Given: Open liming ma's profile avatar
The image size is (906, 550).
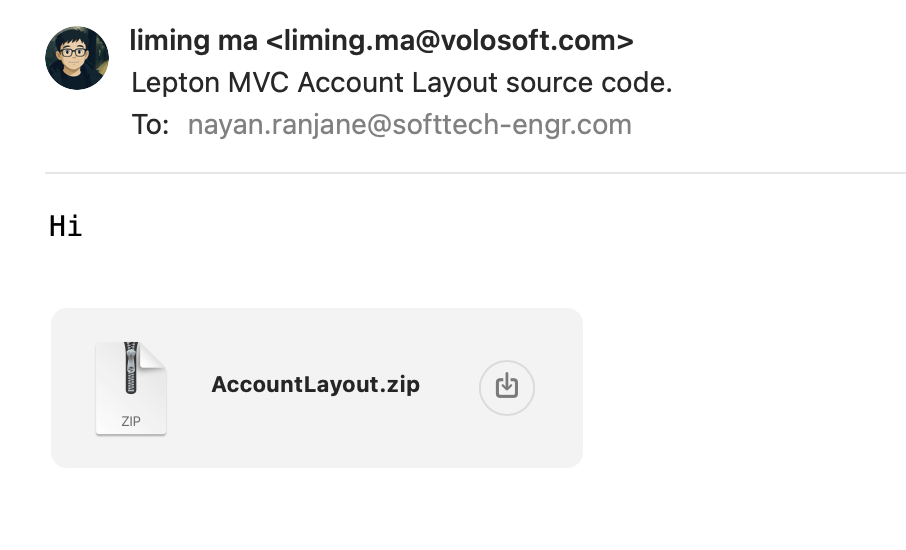Looking at the screenshot, I should (x=77, y=58).
